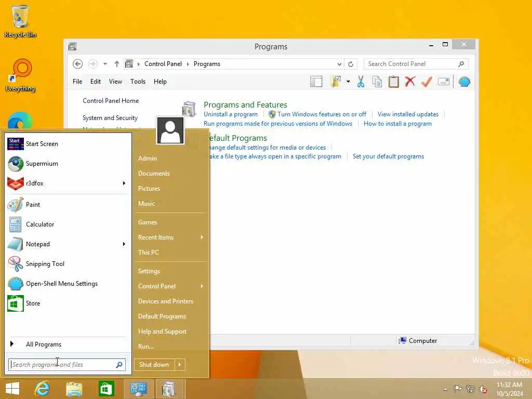Image resolution: width=532 pixels, height=399 pixels.
Task: Open File Explorer from taskbar
Action: 74,389
